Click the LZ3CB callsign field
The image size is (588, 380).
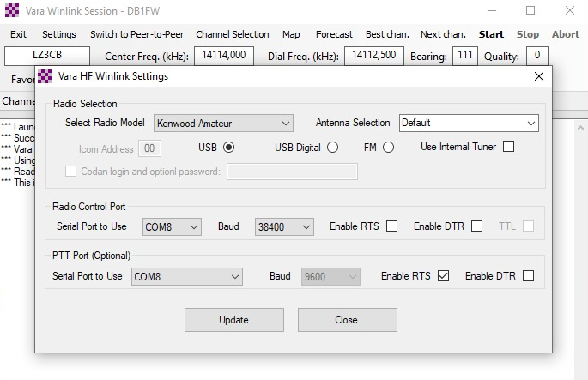click(x=46, y=56)
